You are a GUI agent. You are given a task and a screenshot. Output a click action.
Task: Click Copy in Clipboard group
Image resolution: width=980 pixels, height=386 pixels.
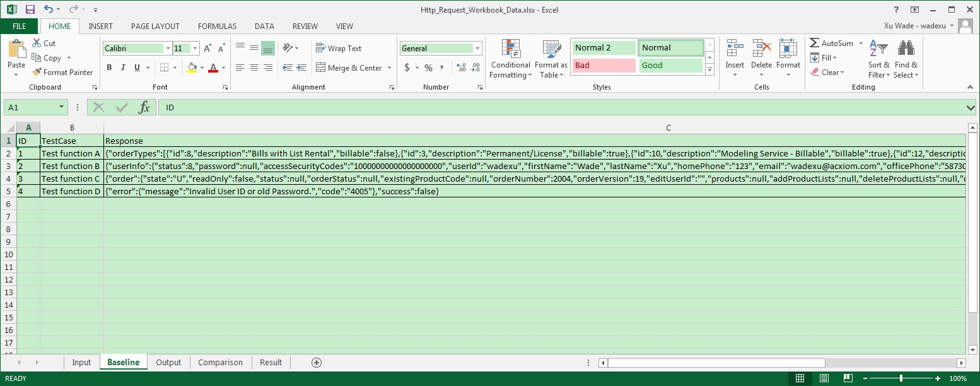(x=48, y=58)
